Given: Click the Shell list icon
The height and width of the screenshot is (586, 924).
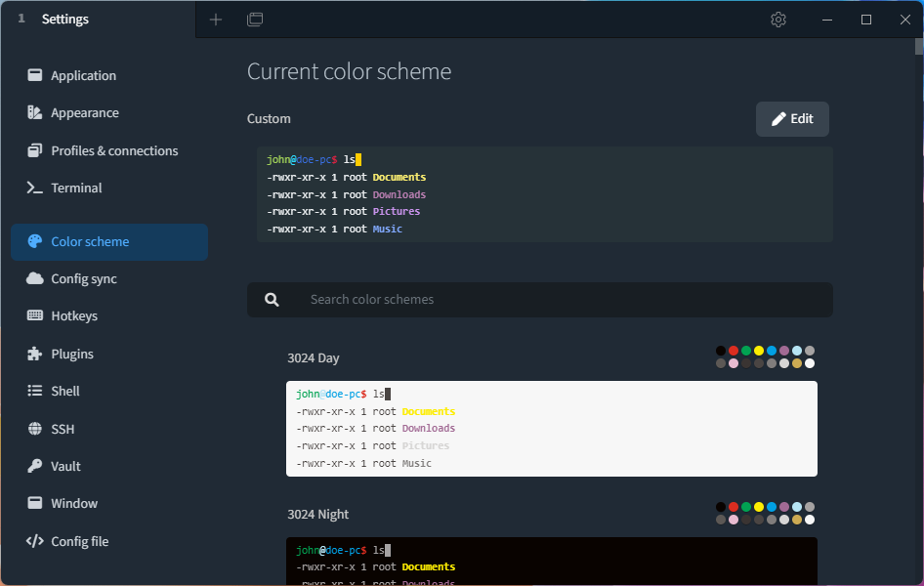Looking at the screenshot, I should pos(35,391).
